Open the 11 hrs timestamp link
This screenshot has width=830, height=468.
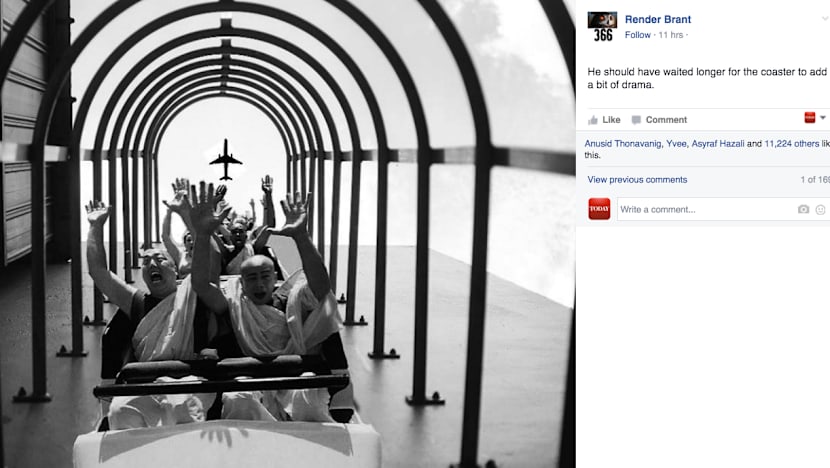671,35
